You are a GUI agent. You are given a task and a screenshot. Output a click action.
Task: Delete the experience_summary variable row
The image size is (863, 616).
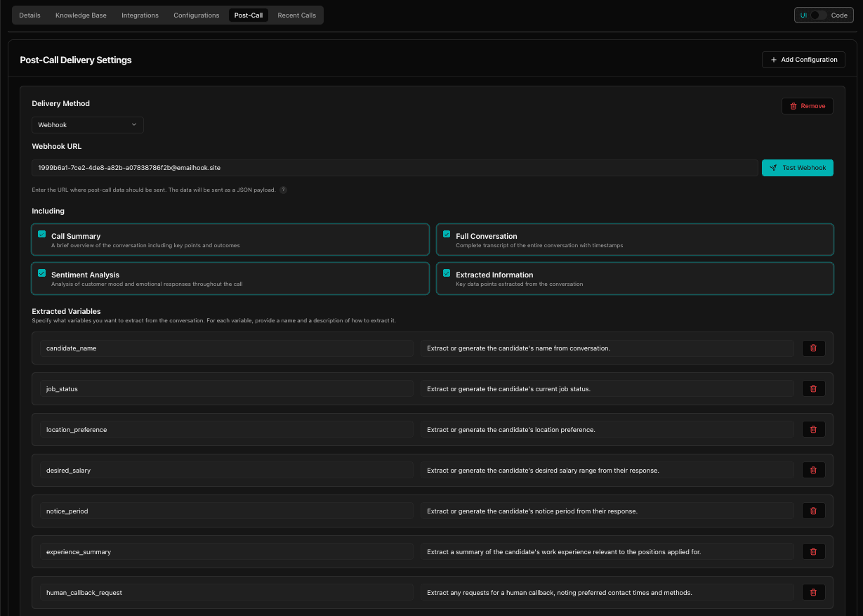813,552
